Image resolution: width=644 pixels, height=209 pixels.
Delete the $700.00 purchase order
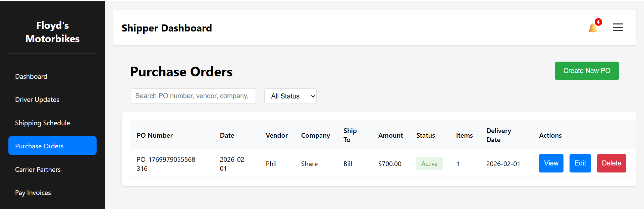tap(611, 163)
